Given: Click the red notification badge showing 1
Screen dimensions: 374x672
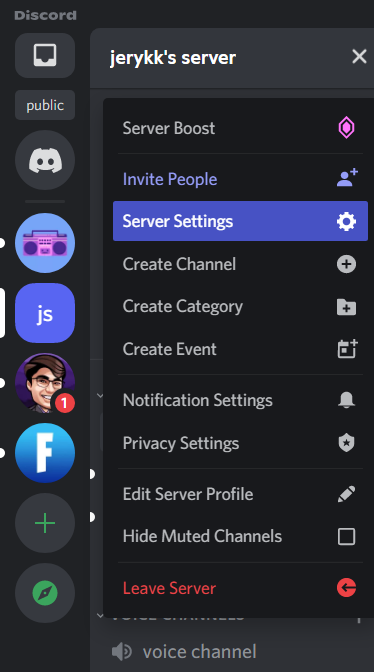Looking at the screenshot, I should coord(64,403).
